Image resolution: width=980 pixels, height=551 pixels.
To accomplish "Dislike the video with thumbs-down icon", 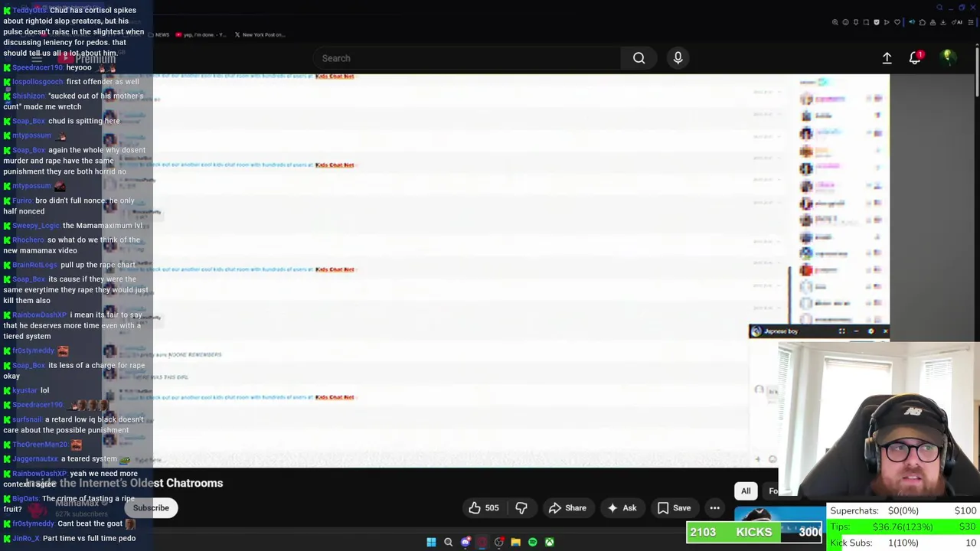I will [521, 508].
